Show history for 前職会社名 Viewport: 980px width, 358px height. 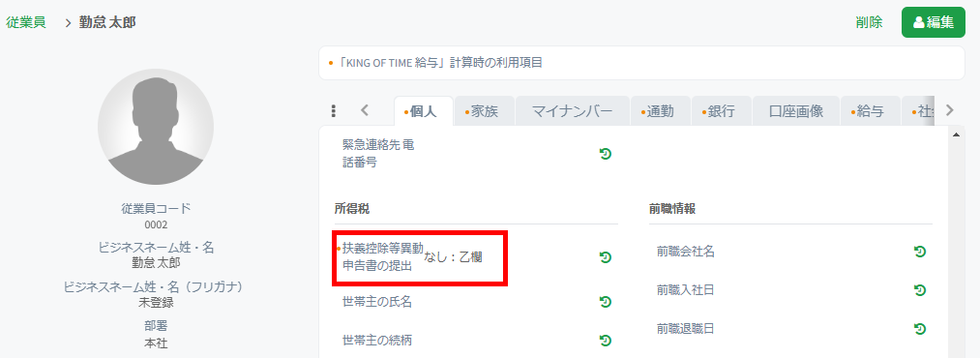click(x=919, y=252)
